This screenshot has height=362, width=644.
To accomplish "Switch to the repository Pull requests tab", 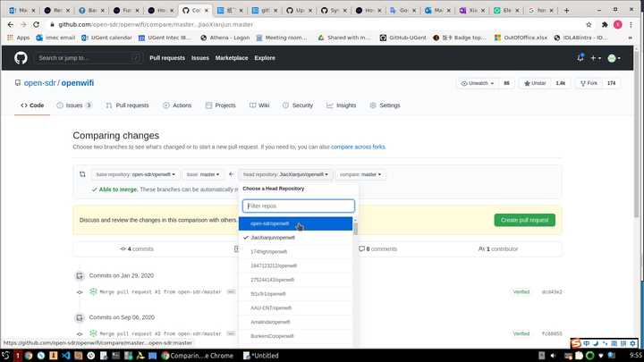I will [127, 105].
